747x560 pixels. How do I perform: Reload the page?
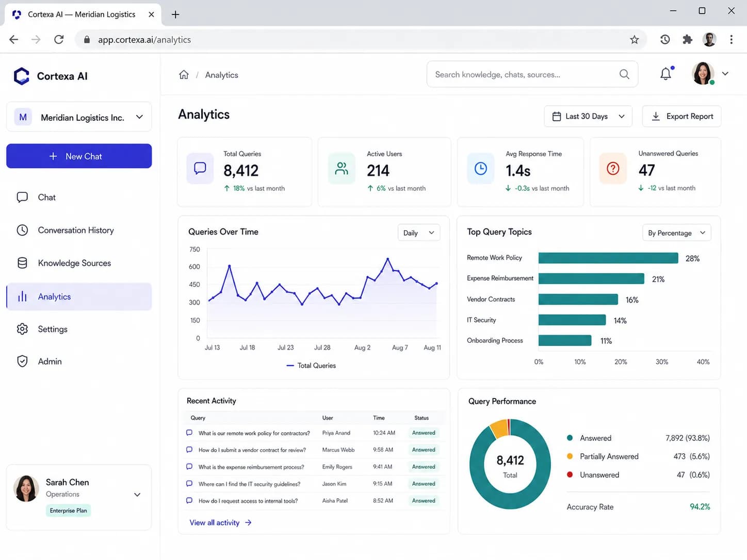pos(59,40)
